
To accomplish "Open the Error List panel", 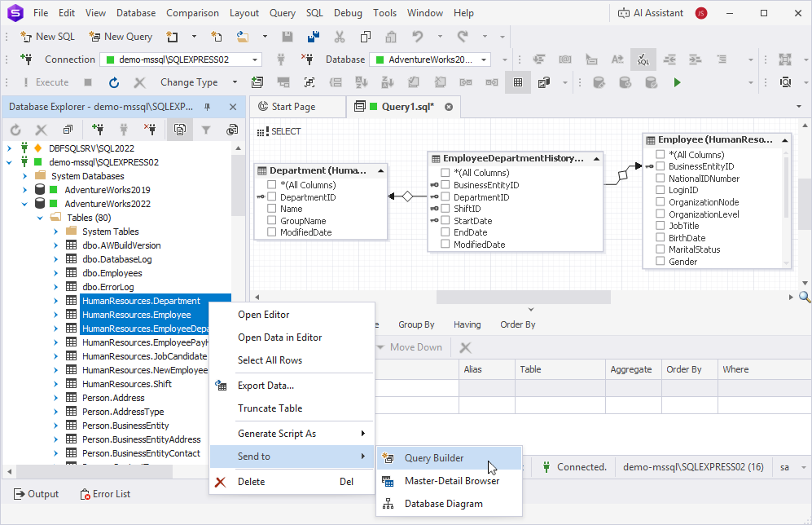I will pyautogui.click(x=105, y=494).
